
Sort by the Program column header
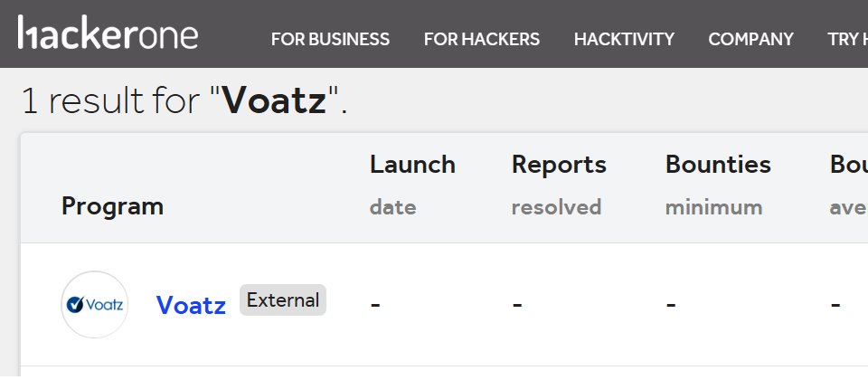[x=112, y=206]
